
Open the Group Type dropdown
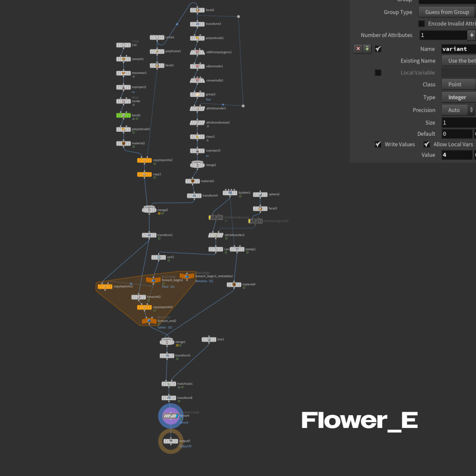pos(447,12)
